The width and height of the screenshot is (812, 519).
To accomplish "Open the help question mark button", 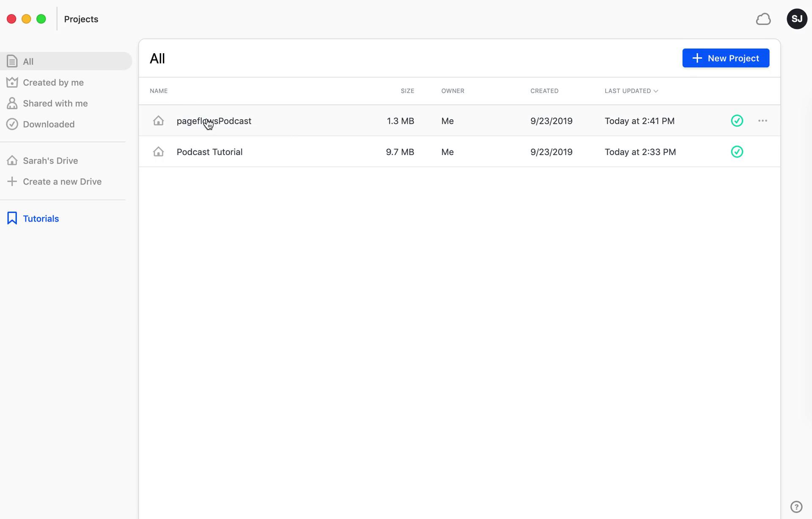I will tap(797, 507).
